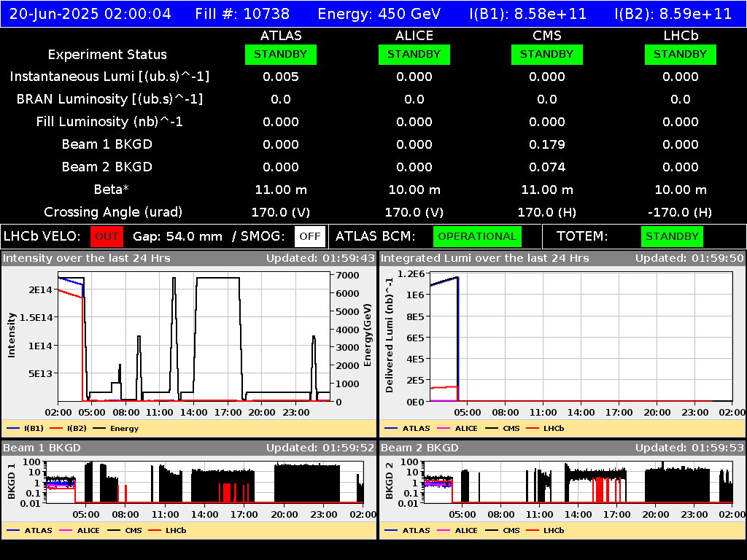Image resolution: width=747 pixels, height=560 pixels.
Task: Click the Beta* row label
Action: pyautogui.click(x=112, y=190)
